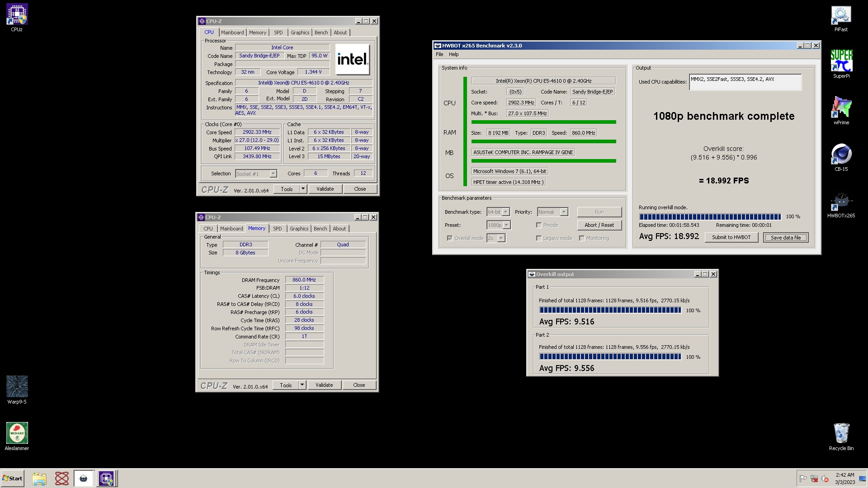Click the Intel logo in CPU-Z
The width and height of the screenshot is (868, 488).
353,59
